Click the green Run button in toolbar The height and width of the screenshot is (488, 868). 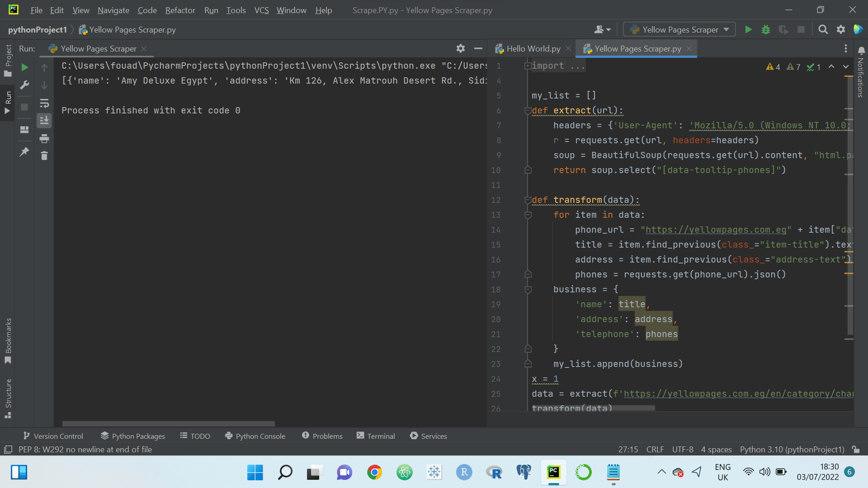[748, 30]
